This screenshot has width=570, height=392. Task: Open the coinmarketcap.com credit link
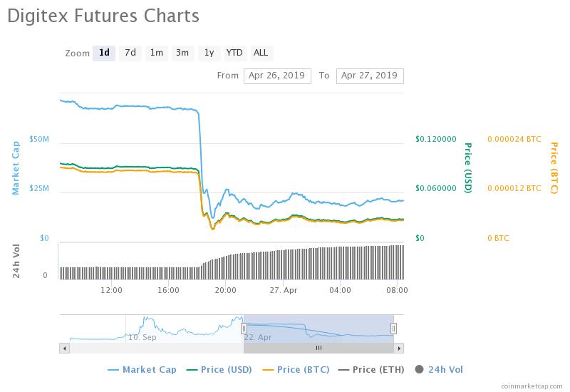click(x=532, y=386)
